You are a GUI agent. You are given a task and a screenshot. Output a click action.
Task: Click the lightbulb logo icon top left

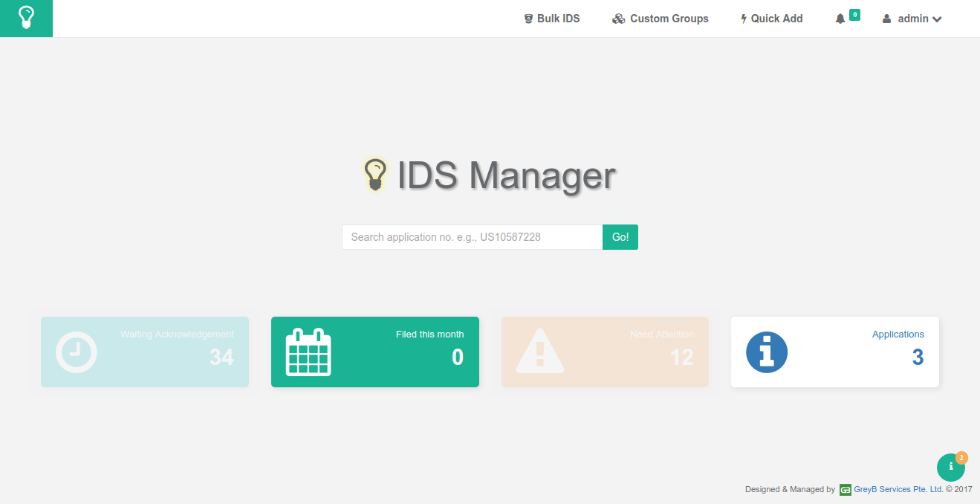[26, 18]
